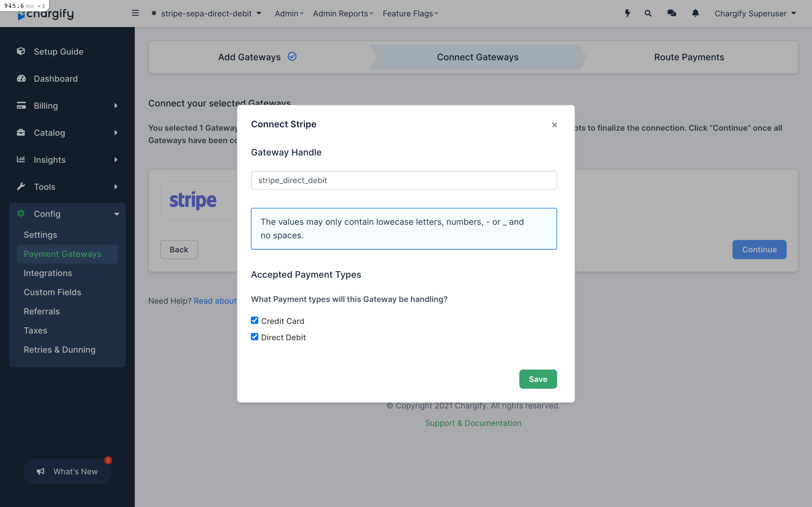Viewport: 812px width, 507px height.
Task: Open the stripe-sepa-direct-debit site dropdown
Action: (x=206, y=14)
